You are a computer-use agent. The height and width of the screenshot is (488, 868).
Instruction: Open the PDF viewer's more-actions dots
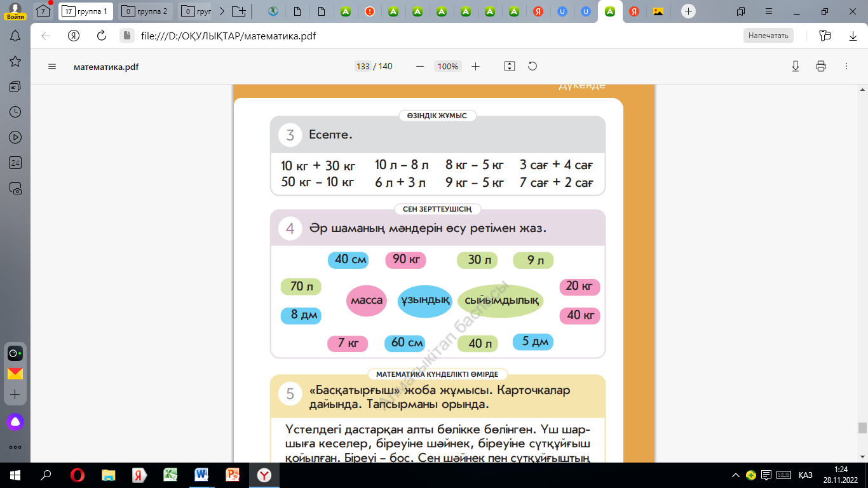pyautogui.click(x=846, y=66)
